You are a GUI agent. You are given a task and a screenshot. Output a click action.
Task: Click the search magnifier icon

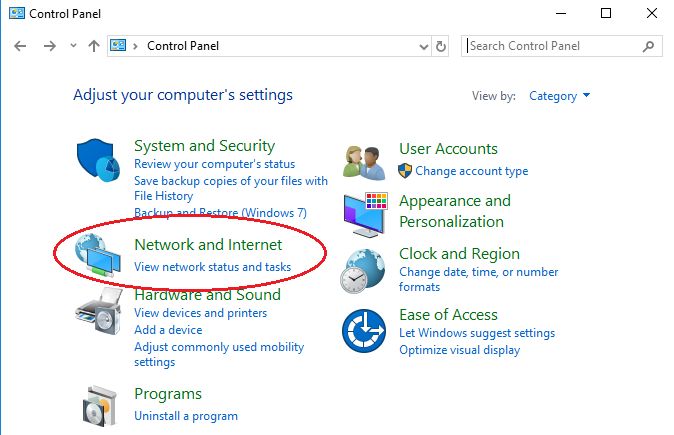[x=648, y=46]
